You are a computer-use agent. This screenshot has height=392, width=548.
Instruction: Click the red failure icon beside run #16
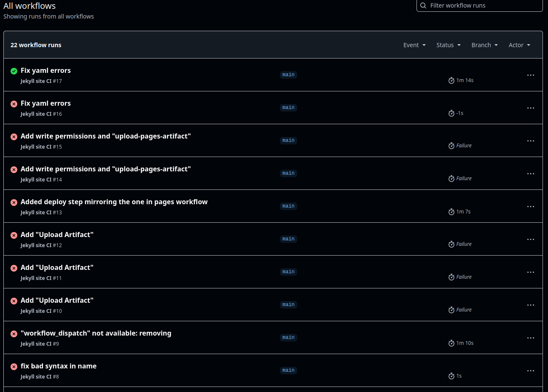click(13, 104)
